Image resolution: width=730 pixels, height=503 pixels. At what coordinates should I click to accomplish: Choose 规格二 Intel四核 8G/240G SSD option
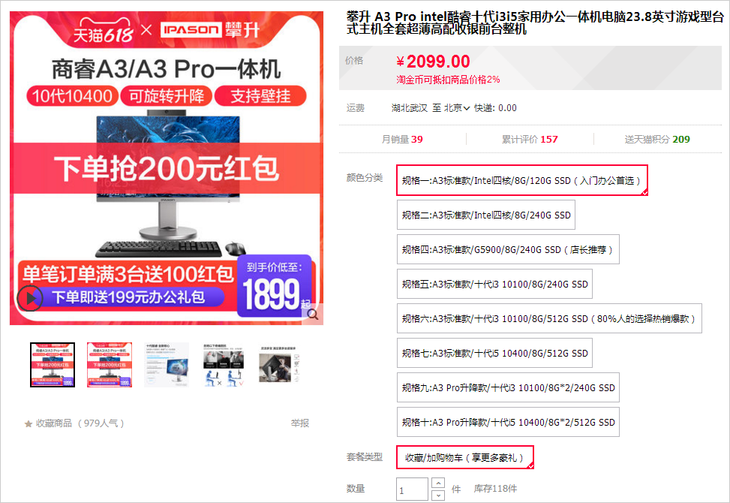pyautogui.click(x=486, y=215)
